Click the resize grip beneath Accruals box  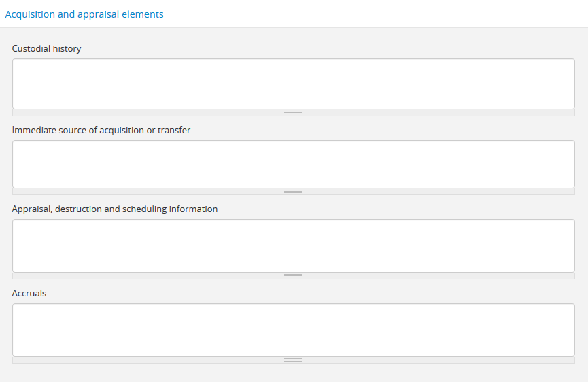tap(293, 360)
